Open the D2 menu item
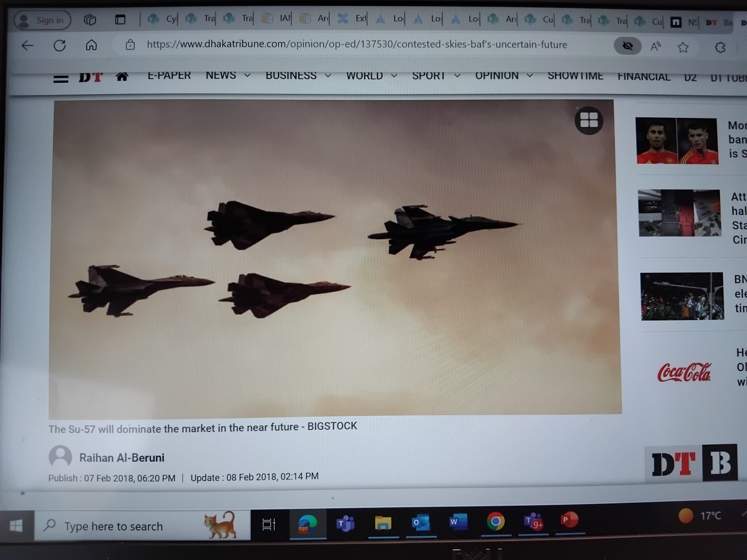Image resolution: width=747 pixels, height=560 pixels. [x=690, y=78]
